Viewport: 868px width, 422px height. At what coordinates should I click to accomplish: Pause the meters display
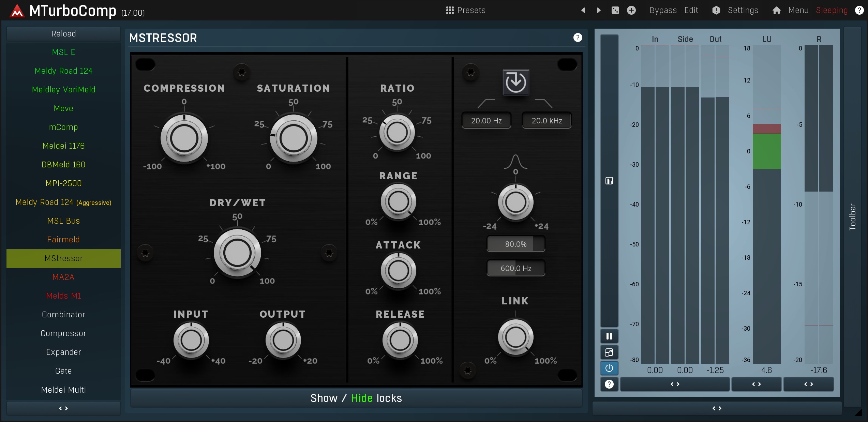pos(609,336)
